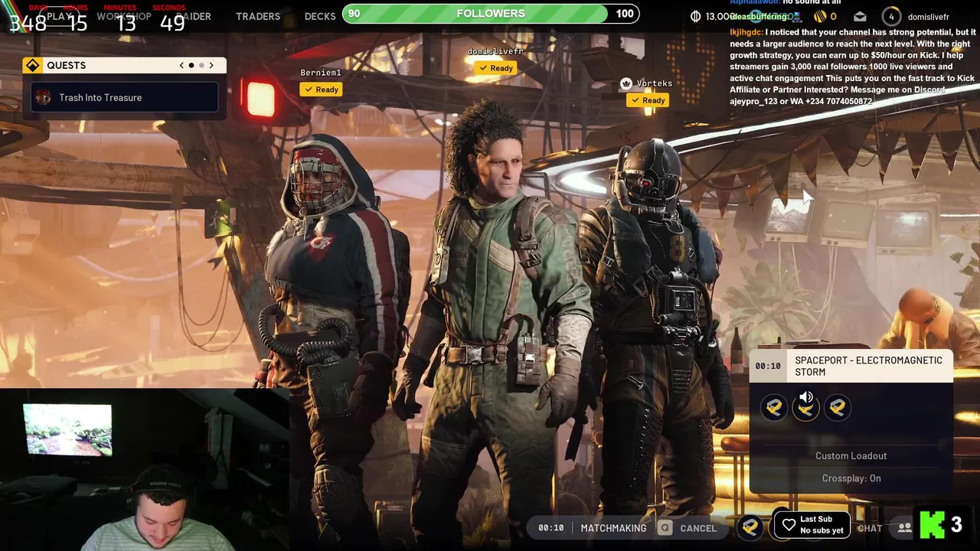Click the SECONDS countdown value 49
This screenshot has width=980, height=551.
coord(172,23)
